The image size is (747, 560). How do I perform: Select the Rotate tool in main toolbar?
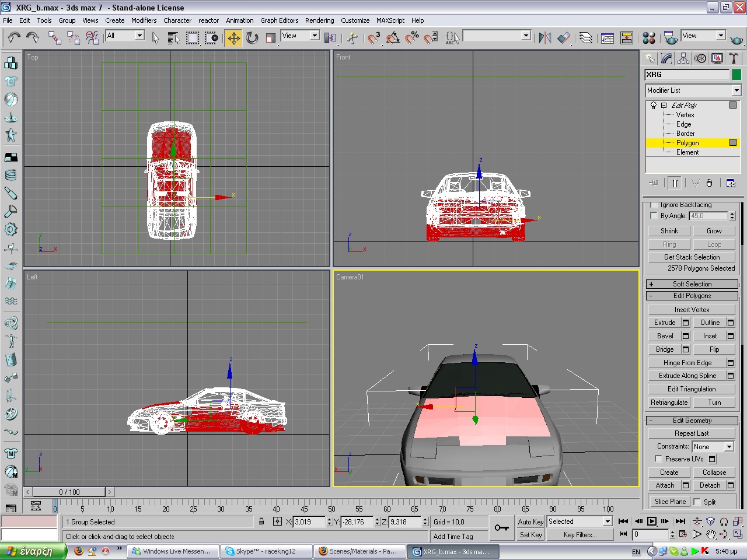(x=252, y=38)
